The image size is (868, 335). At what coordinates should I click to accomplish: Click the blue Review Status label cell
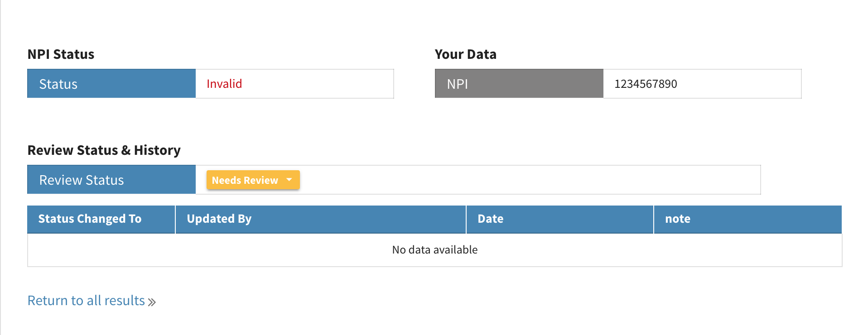coord(111,180)
